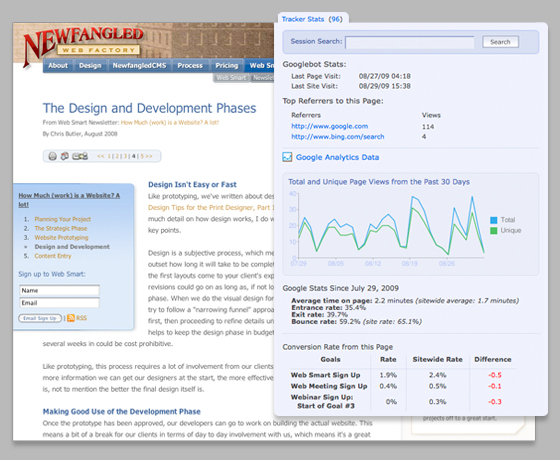Click the orange RSS feed icon
Screen dimensions: 560x460
71,318
